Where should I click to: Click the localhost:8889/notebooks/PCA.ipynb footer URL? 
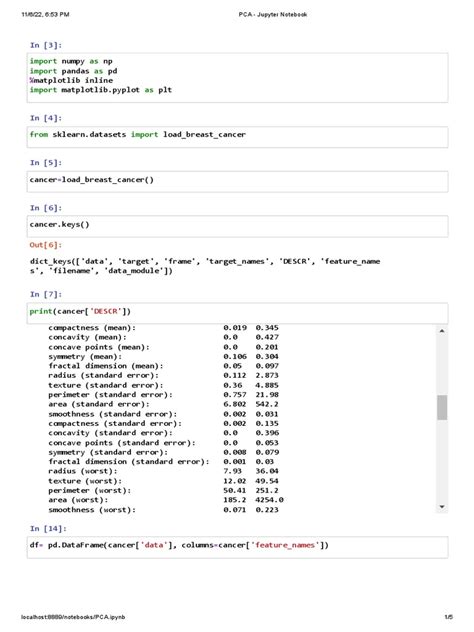click(73, 617)
